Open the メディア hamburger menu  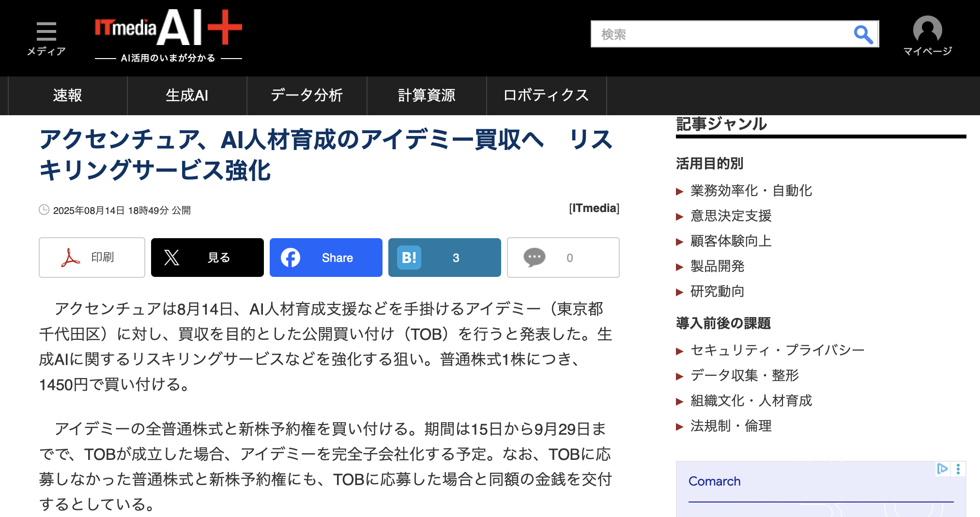click(x=46, y=39)
